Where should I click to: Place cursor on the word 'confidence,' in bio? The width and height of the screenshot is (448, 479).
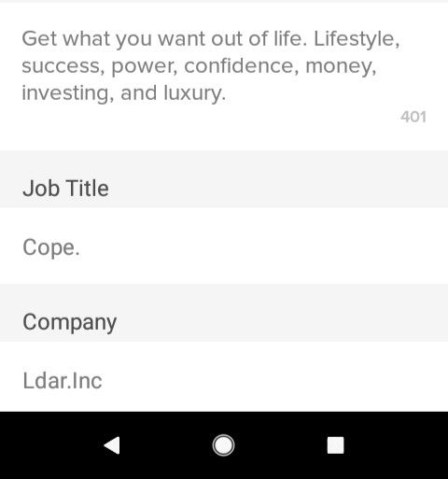pyautogui.click(x=242, y=65)
